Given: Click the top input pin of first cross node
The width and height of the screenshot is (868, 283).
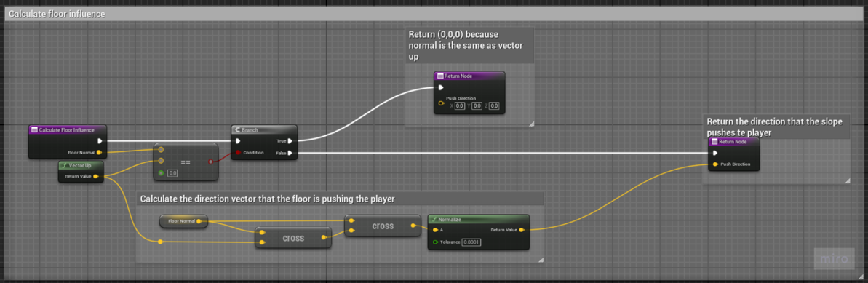Looking at the screenshot, I should click(x=262, y=232).
